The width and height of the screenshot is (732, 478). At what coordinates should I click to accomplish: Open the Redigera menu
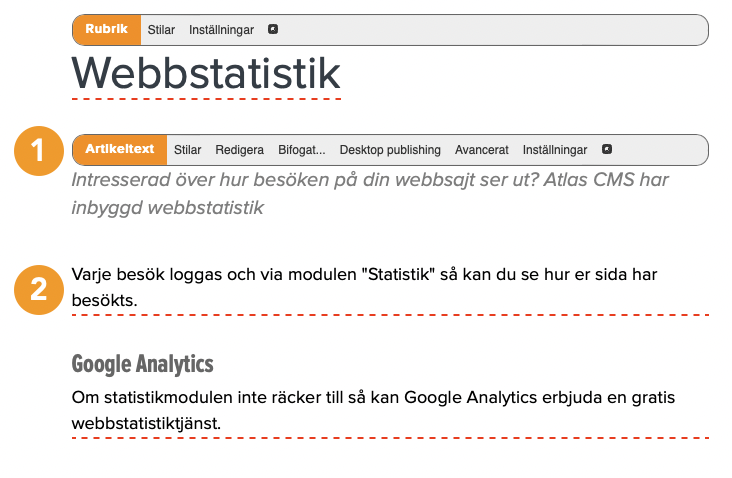pos(239,150)
